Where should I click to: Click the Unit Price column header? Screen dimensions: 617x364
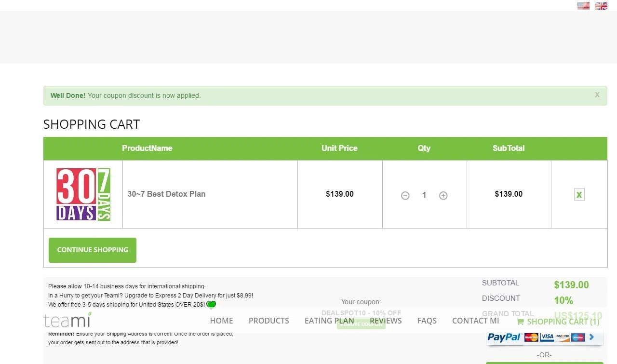[340, 148]
